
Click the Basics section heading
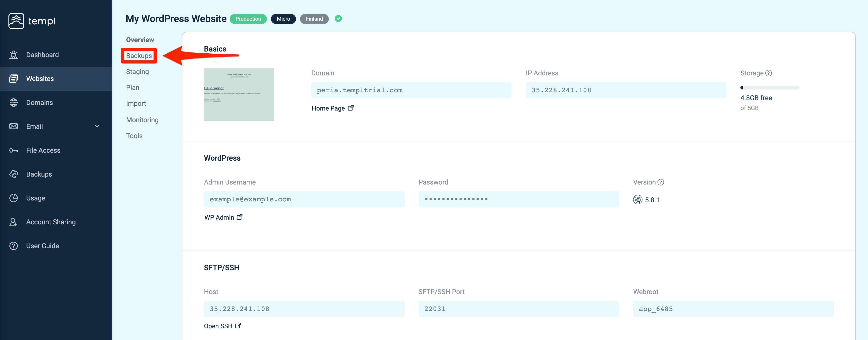pos(215,49)
